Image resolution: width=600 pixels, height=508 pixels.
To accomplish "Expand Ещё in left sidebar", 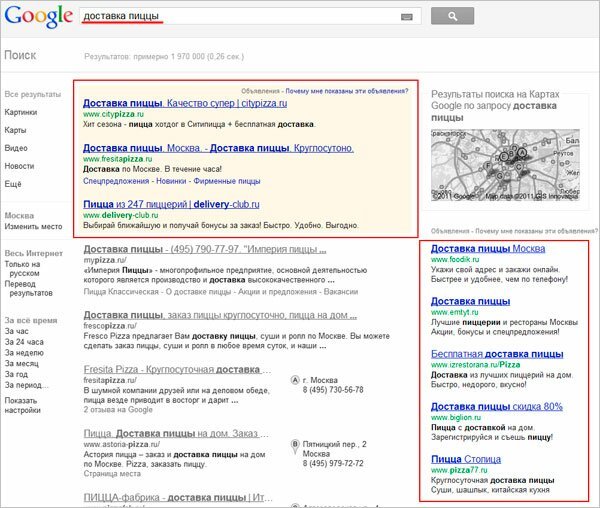I will click(x=13, y=184).
